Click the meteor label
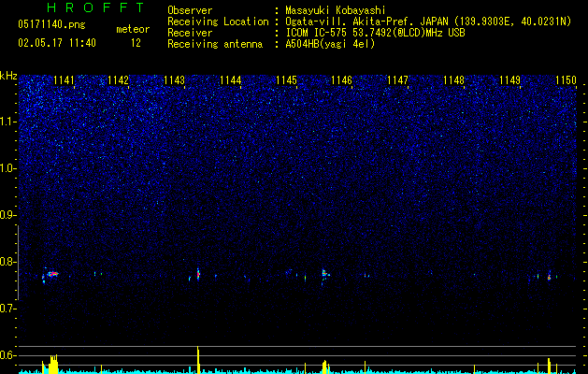The image size is (588, 374). [133, 29]
